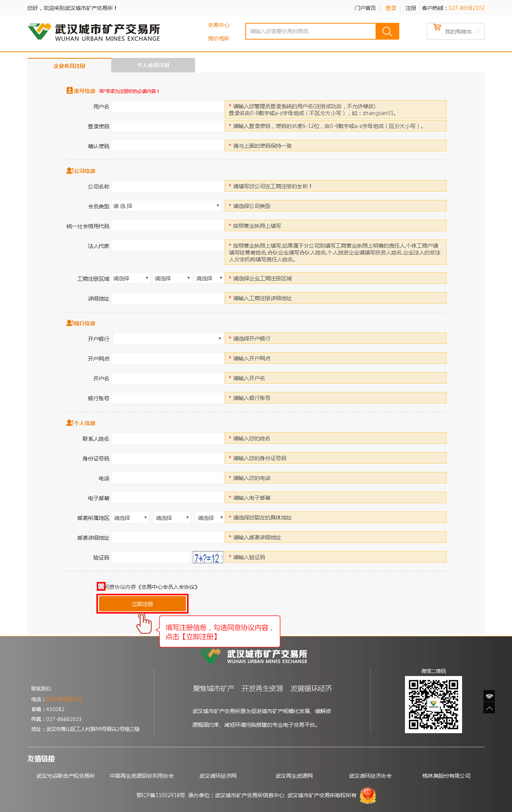The image size is (512, 812).
Task: Click the orange search magnifier button
Action: 387,31
